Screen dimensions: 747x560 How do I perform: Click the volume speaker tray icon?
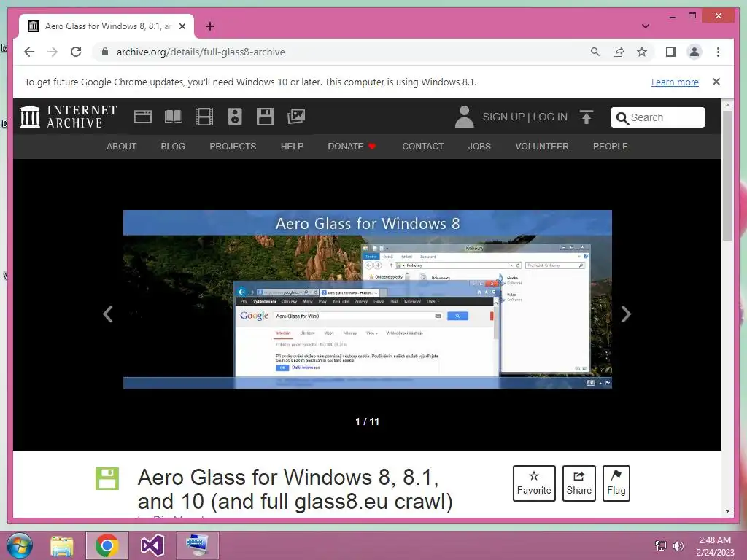click(678, 545)
